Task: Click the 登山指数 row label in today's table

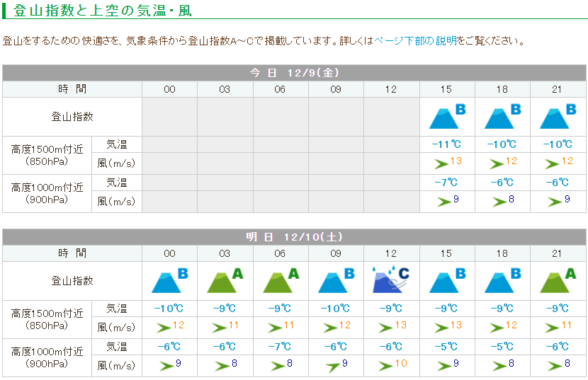Action: [72, 117]
